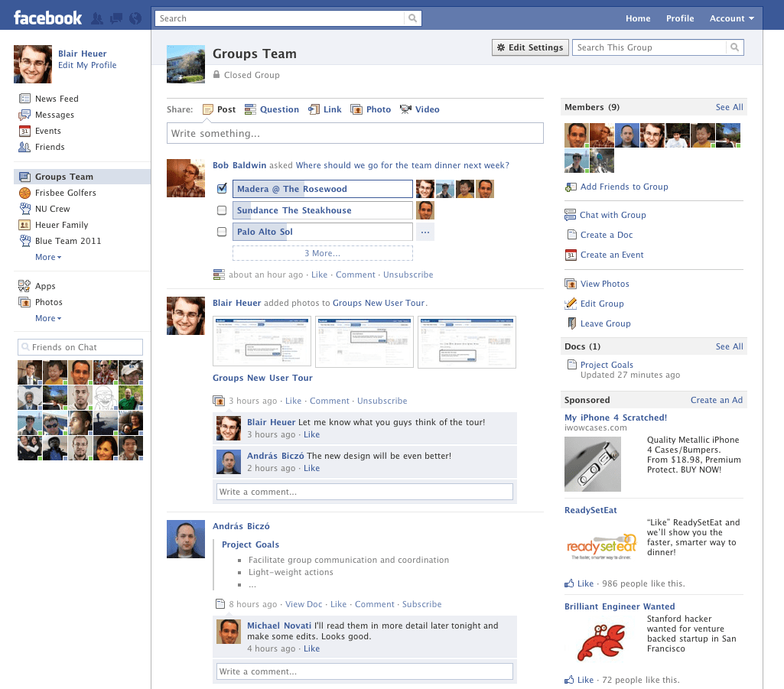Open Chat with Group
This screenshot has height=689, width=784.
click(x=613, y=215)
